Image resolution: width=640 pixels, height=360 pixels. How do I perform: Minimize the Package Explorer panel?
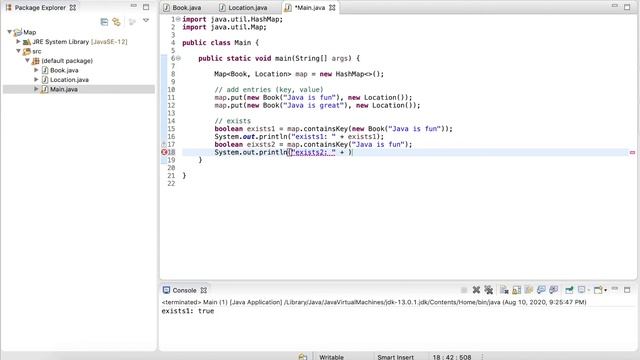tap(133, 7)
